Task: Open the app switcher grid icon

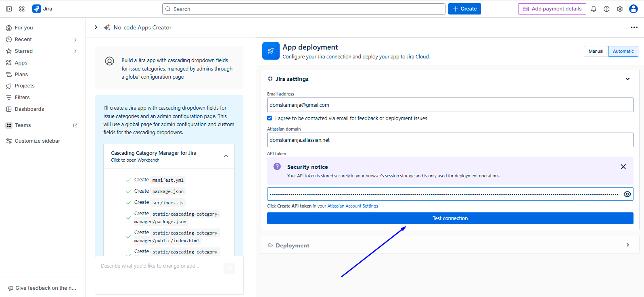Action: [22, 9]
